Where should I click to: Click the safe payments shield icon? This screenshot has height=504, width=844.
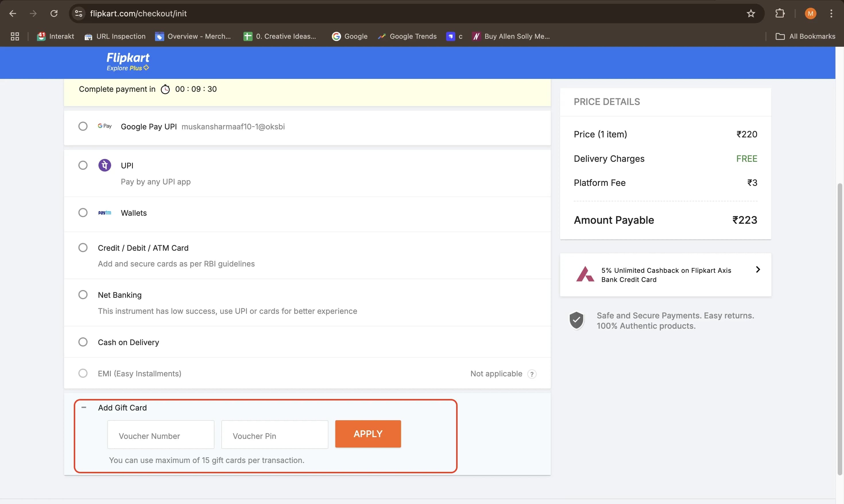tap(577, 320)
